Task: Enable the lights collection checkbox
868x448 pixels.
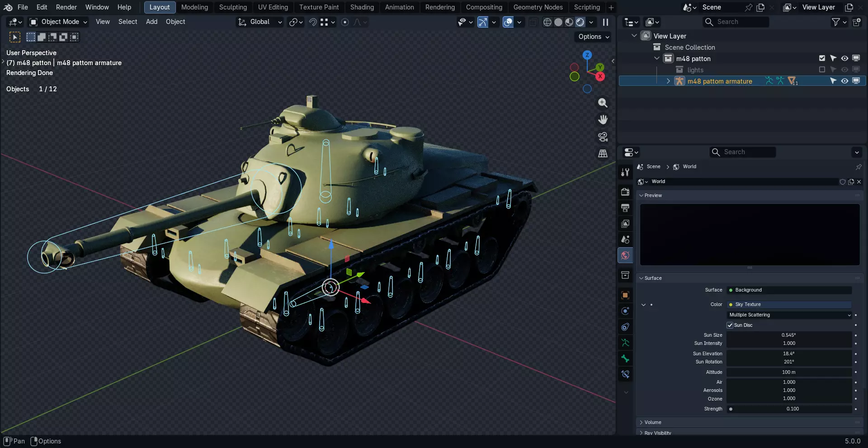Action: 822,70
